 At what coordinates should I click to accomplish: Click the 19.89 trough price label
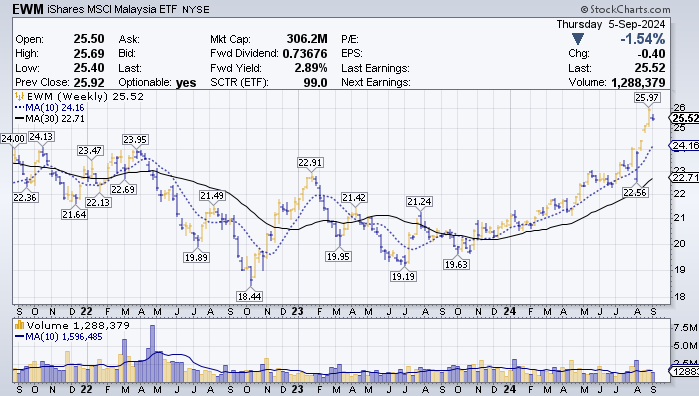pos(196,257)
